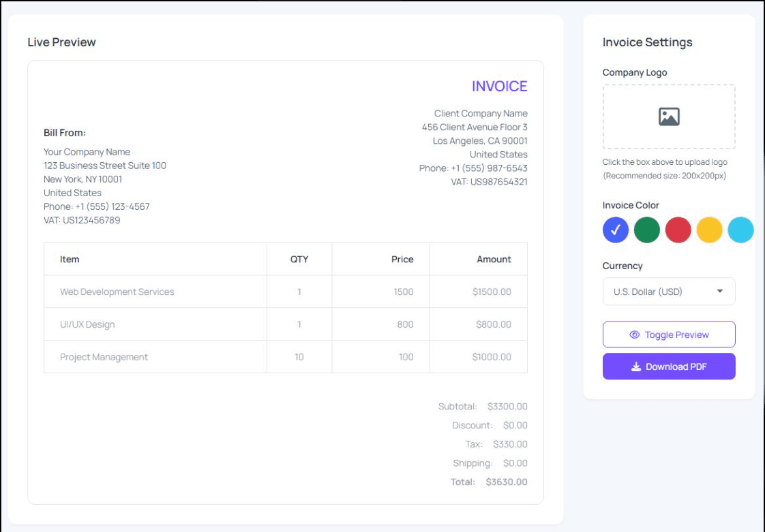
Task: Click the 'Invoice Color' label
Action: pos(631,205)
